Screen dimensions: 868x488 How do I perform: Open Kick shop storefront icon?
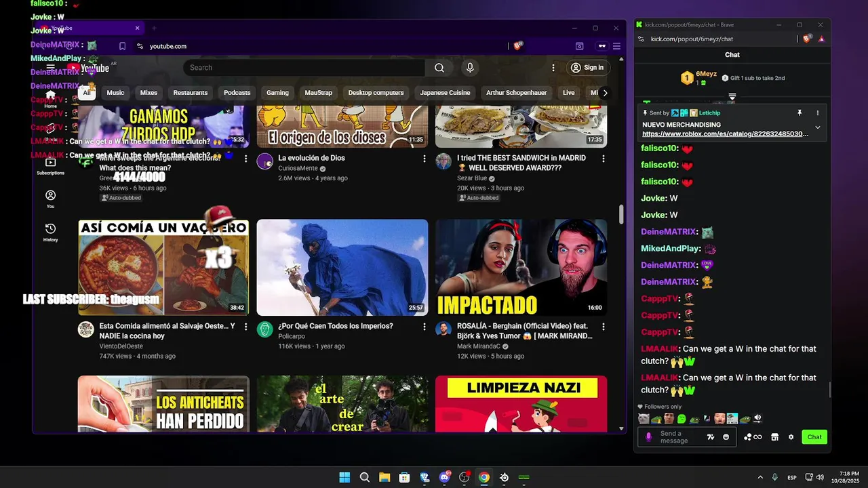[774, 437]
